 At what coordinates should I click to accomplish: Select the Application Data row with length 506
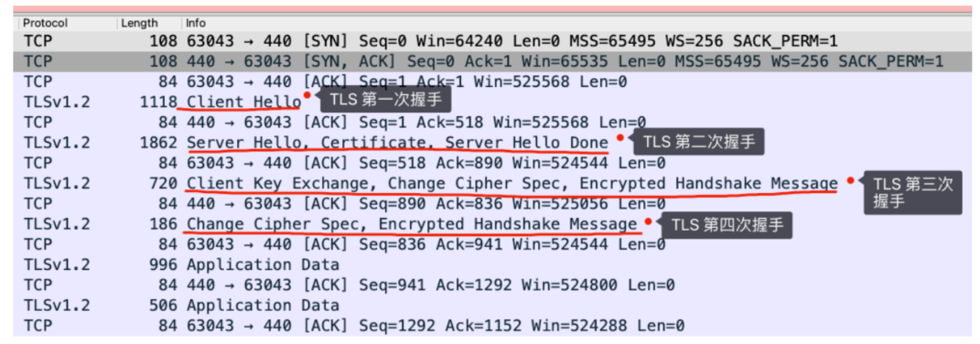tap(490, 306)
